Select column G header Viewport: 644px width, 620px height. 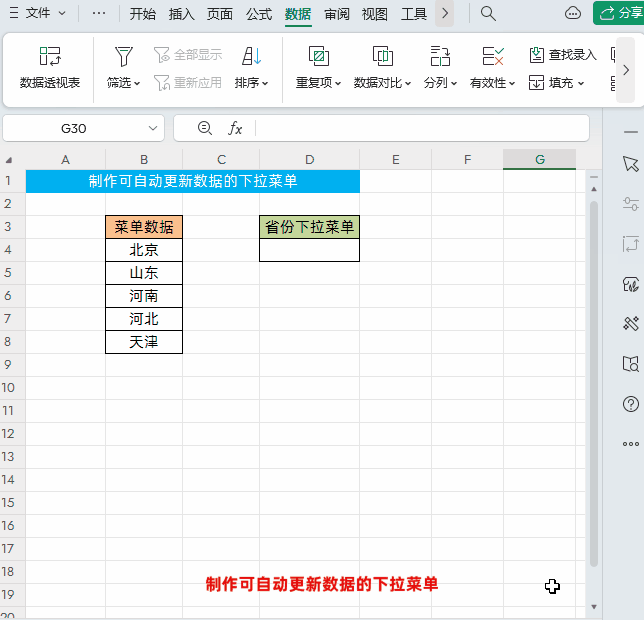pyautogui.click(x=540, y=160)
